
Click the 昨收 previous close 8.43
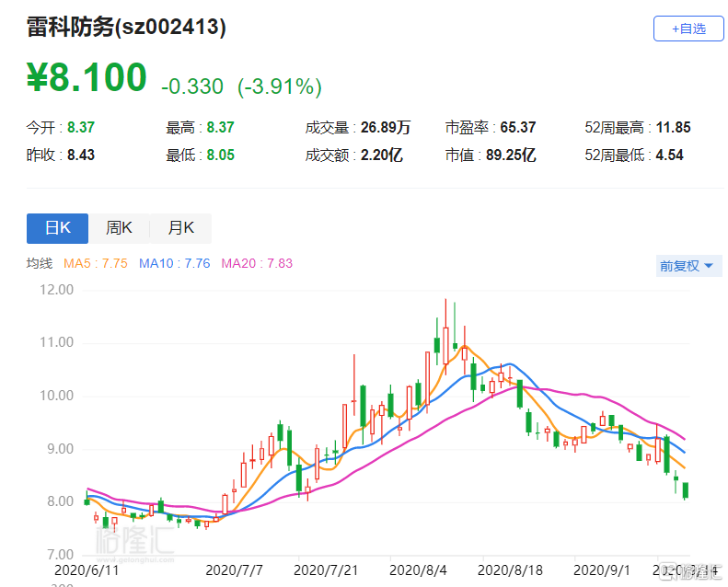point(81,155)
